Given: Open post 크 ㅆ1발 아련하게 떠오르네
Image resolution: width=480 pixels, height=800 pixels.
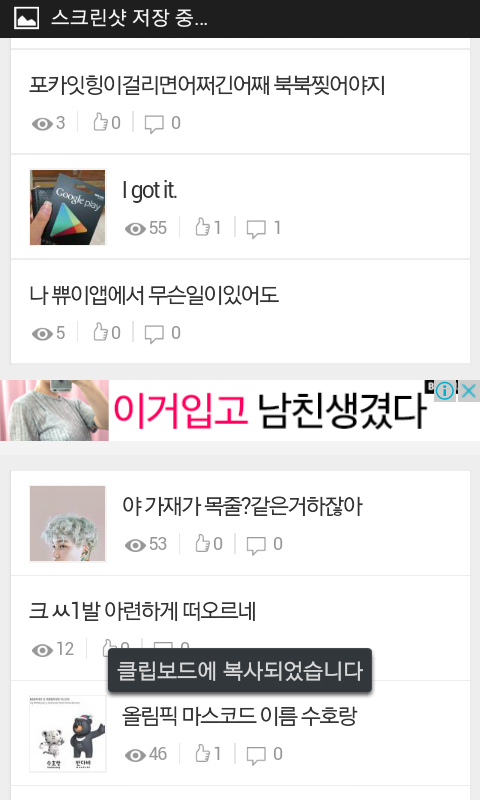Looking at the screenshot, I should [142, 611].
